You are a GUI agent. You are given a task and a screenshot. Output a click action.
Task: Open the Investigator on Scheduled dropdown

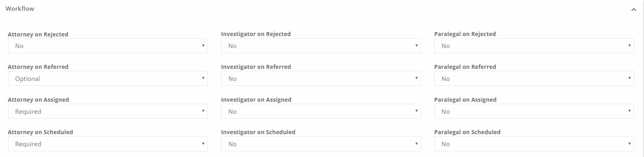[321, 144]
